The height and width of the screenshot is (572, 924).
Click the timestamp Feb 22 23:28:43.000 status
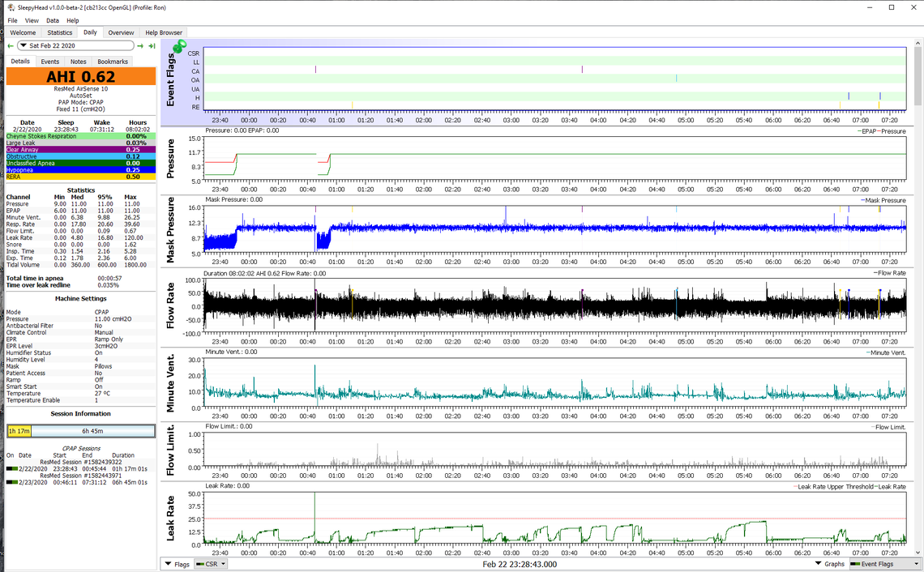click(x=520, y=565)
